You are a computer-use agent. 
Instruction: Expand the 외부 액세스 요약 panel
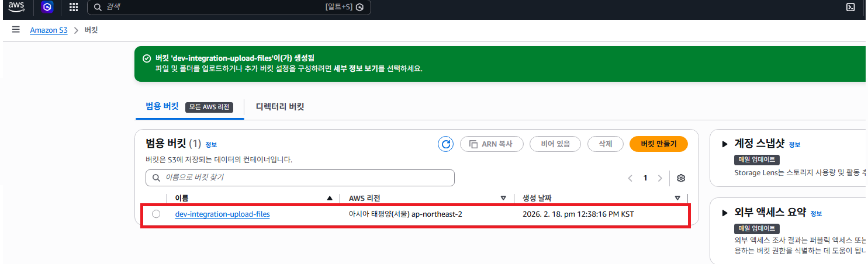click(x=725, y=212)
